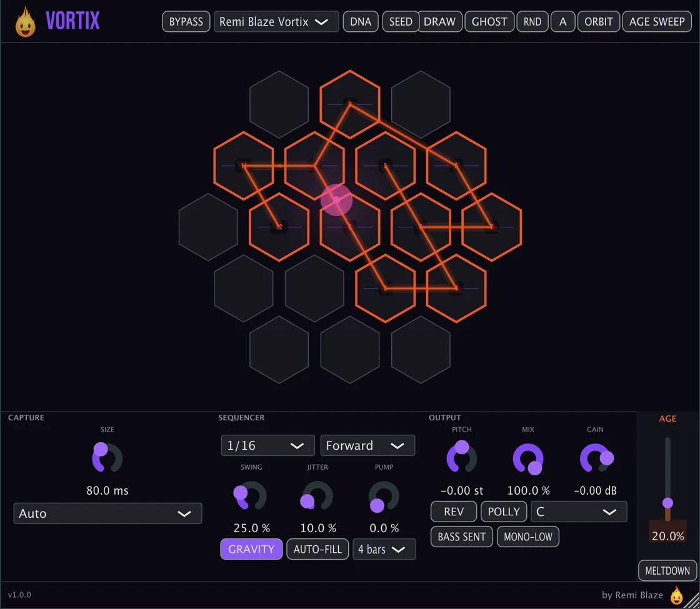Enable the POLLY option
Image resolution: width=700 pixels, height=609 pixels.
click(x=504, y=512)
